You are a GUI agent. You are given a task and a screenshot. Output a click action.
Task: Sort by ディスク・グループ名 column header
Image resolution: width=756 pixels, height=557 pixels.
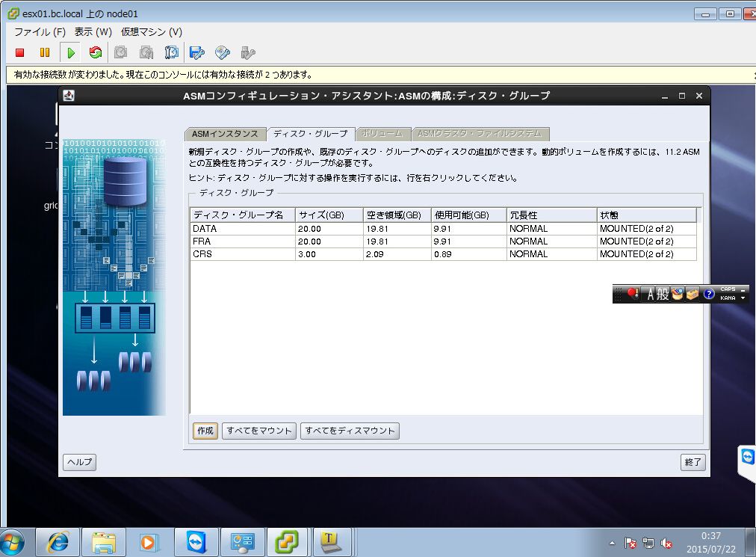coord(243,215)
